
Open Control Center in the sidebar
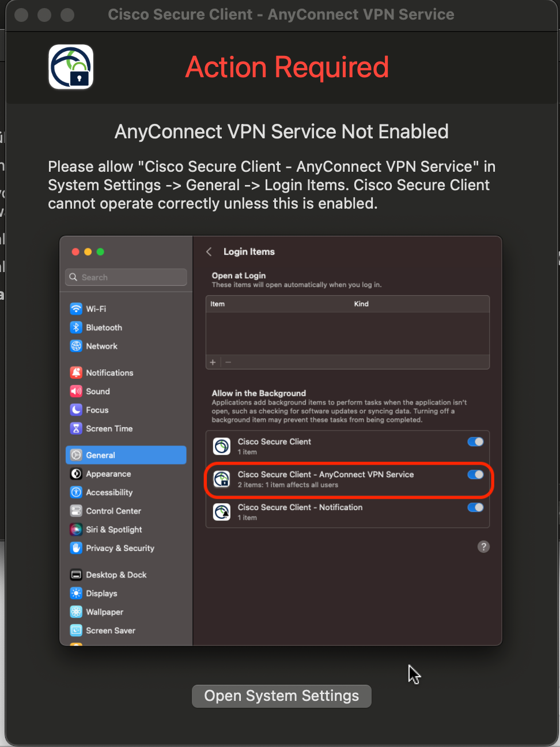tap(113, 511)
